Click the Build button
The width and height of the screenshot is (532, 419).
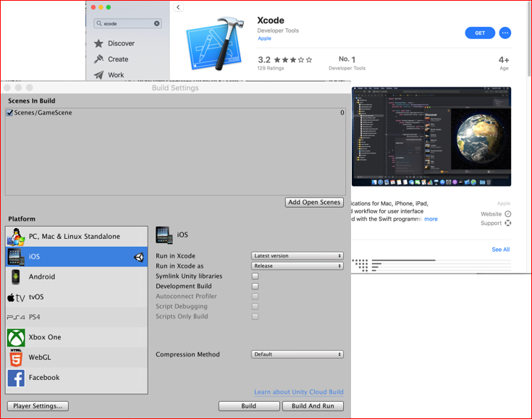[x=249, y=406]
